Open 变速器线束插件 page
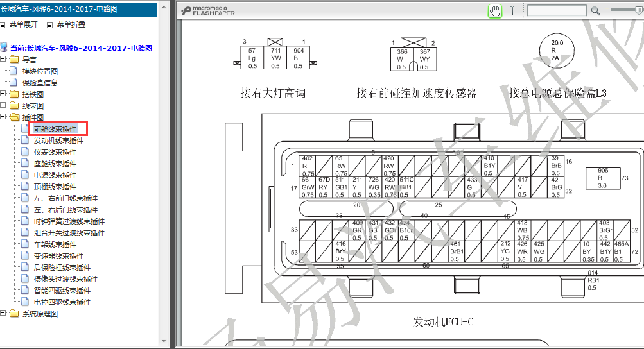 (x=58, y=256)
